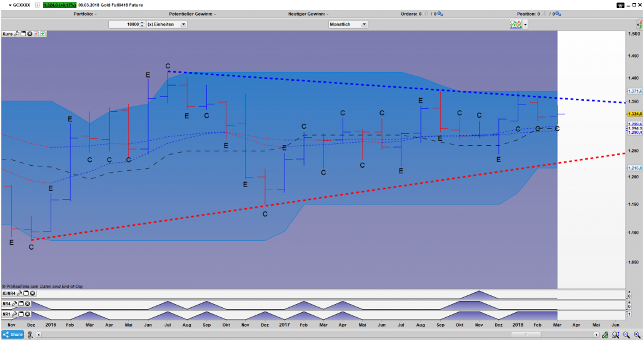Click the Position close X icon

click(x=544, y=14)
